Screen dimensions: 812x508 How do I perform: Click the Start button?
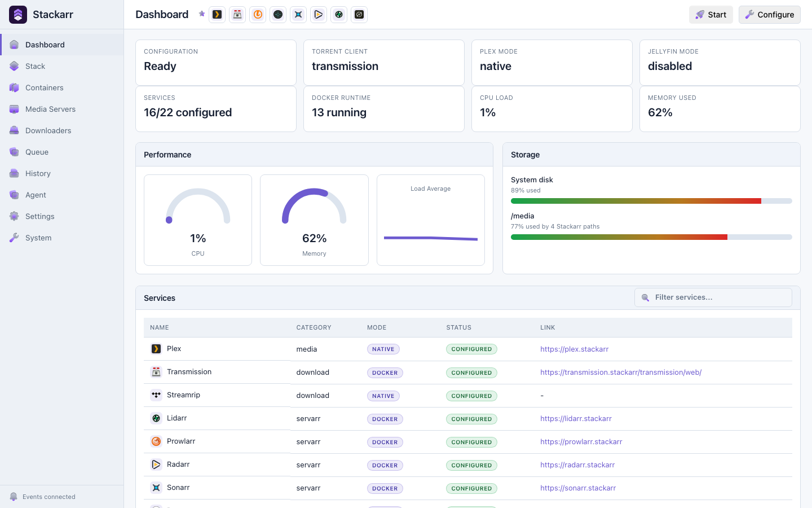[711, 15]
